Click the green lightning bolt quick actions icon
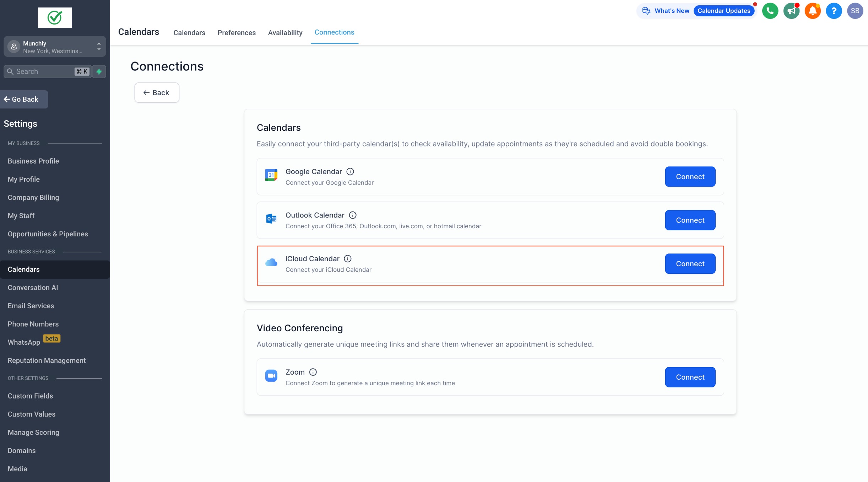This screenshot has width=868, height=482. [99, 71]
